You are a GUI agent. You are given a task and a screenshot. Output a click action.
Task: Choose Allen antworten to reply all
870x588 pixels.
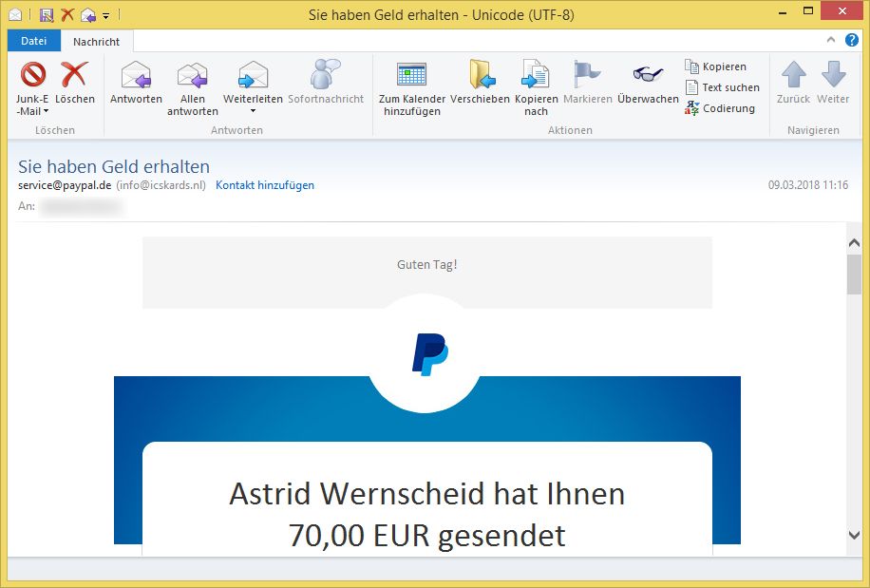pos(193,88)
